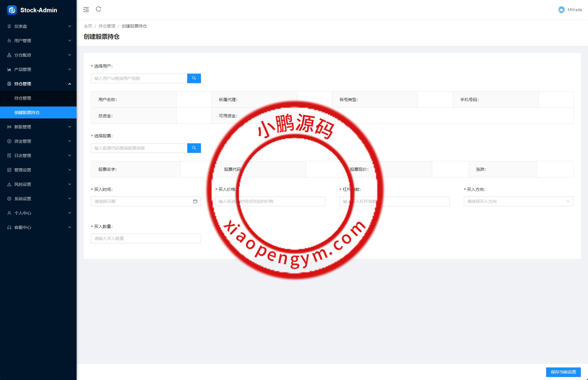This screenshot has width=588, height=380.
Task: Click the 主页 breadcrumb link
Action: (x=88, y=26)
